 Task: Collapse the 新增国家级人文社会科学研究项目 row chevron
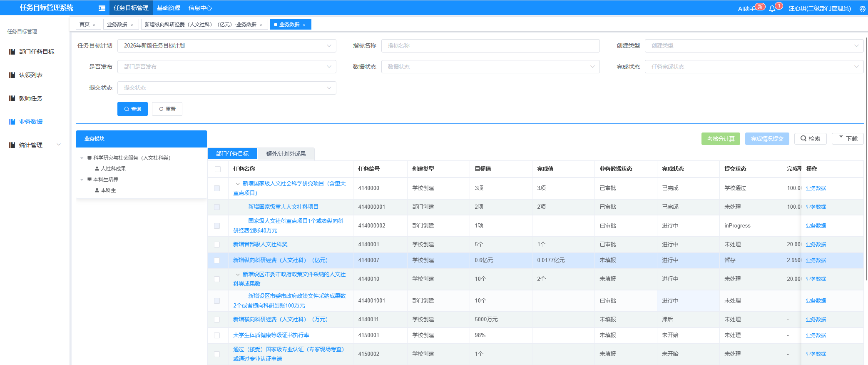click(238, 184)
